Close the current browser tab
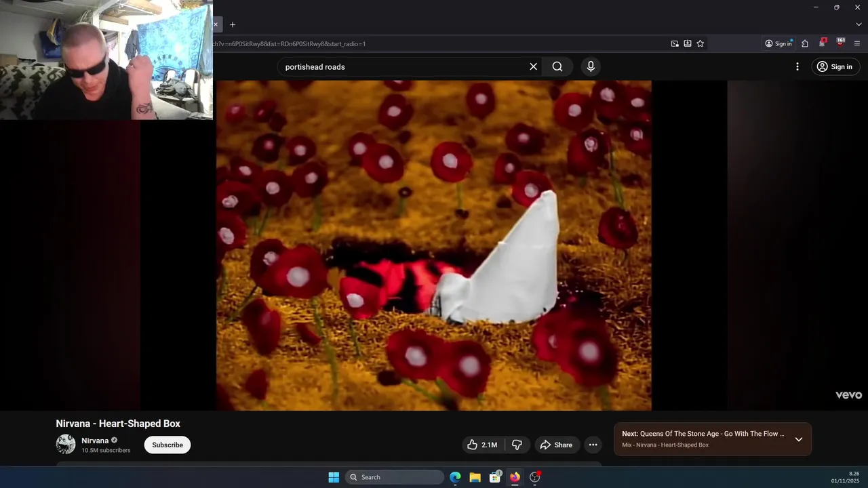The width and height of the screenshot is (868, 488). [x=216, y=24]
